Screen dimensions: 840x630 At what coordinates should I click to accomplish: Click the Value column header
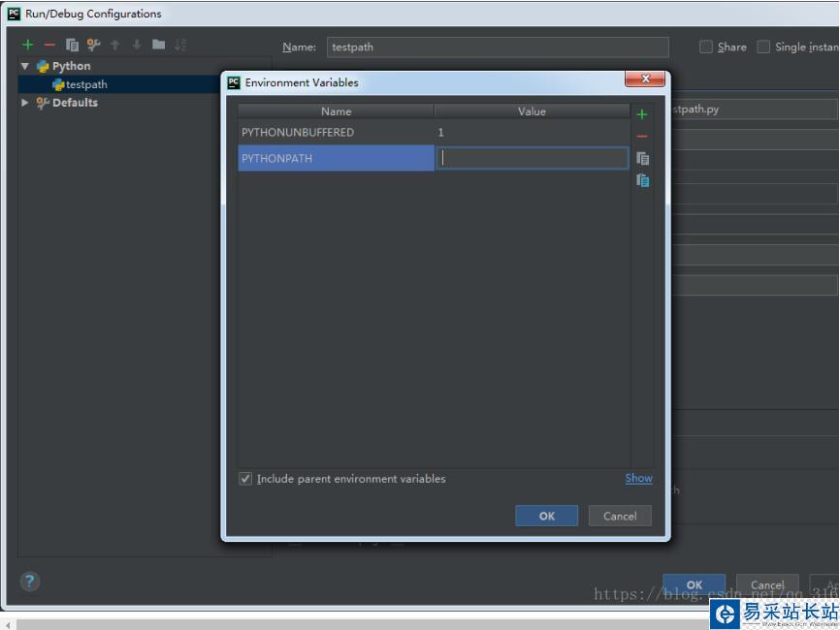pos(532,111)
